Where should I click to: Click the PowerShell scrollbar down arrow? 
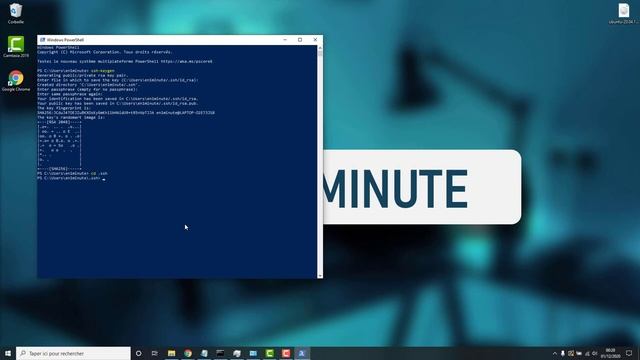(x=320, y=276)
